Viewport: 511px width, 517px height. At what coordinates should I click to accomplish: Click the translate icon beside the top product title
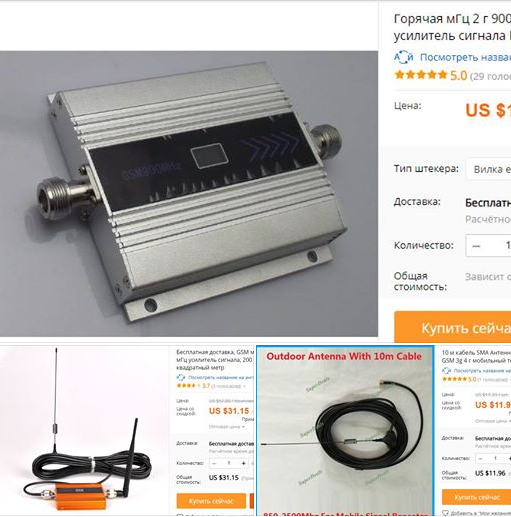pos(403,57)
